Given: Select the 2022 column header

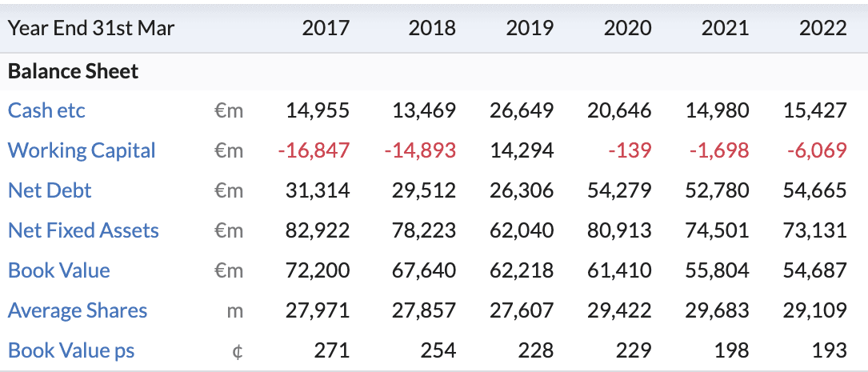Looking at the screenshot, I should tap(822, 28).
